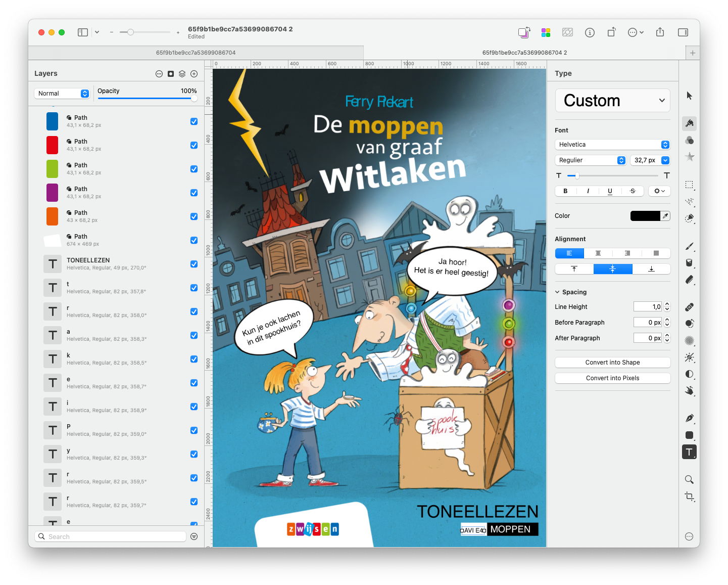Pick a color with the eyedropper icon
The image size is (728, 585).
[666, 216]
